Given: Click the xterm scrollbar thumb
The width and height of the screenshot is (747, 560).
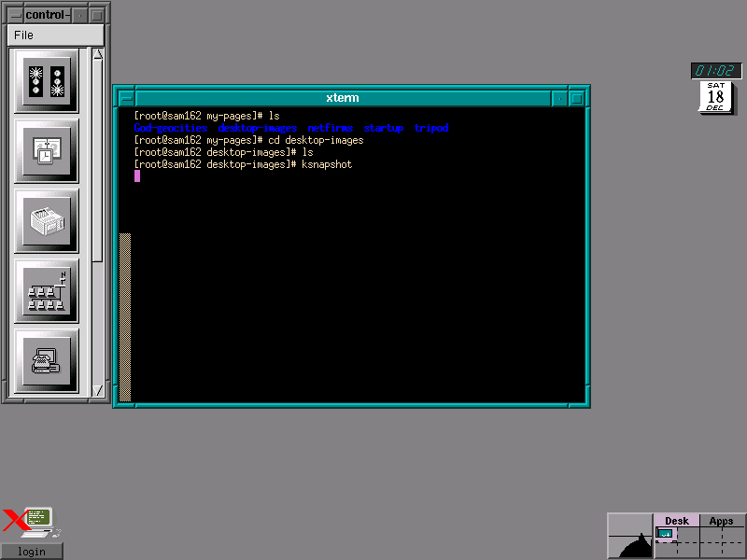Looking at the screenshot, I should point(125,317).
